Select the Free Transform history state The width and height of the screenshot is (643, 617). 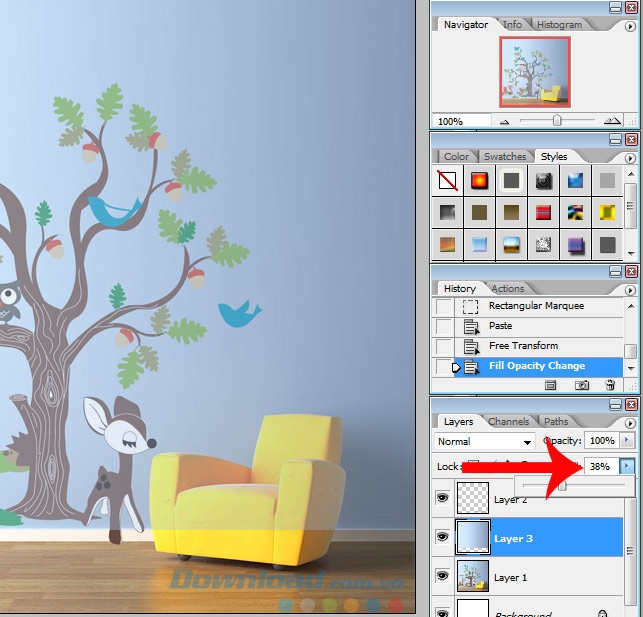pyautogui.click(x=523, y=346)
